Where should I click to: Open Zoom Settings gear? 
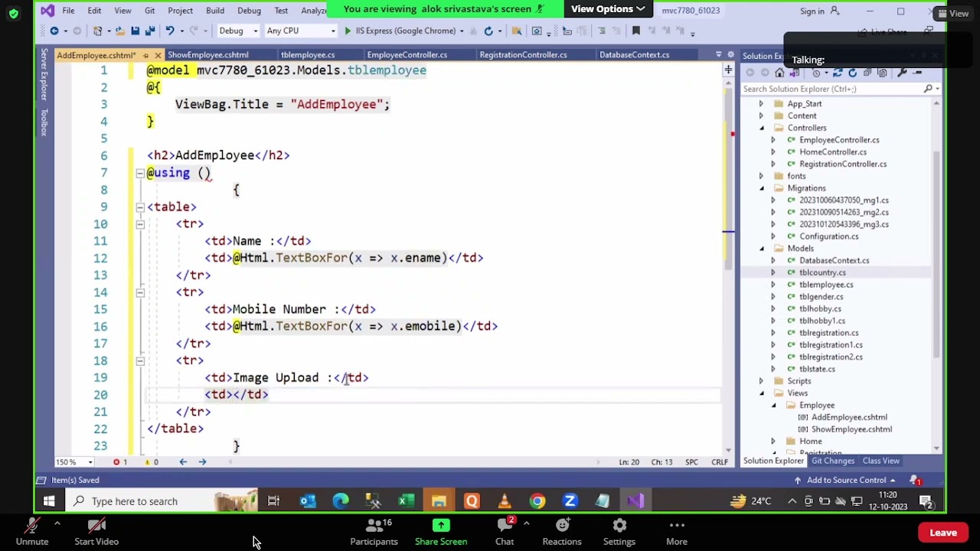tap(619, 532)
